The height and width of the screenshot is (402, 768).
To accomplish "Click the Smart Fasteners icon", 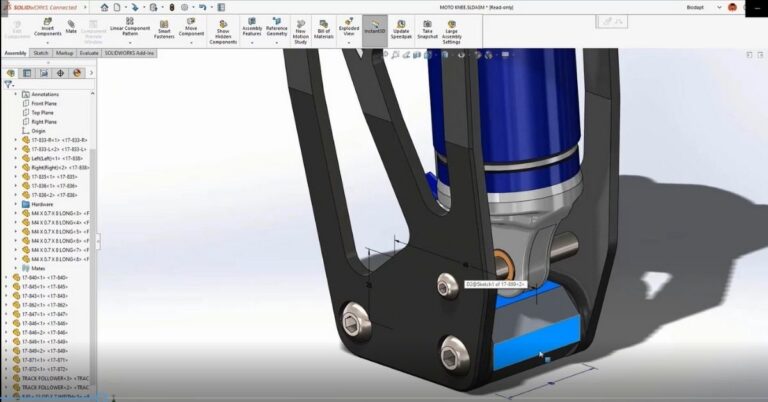I will click(x=164, y=28).
